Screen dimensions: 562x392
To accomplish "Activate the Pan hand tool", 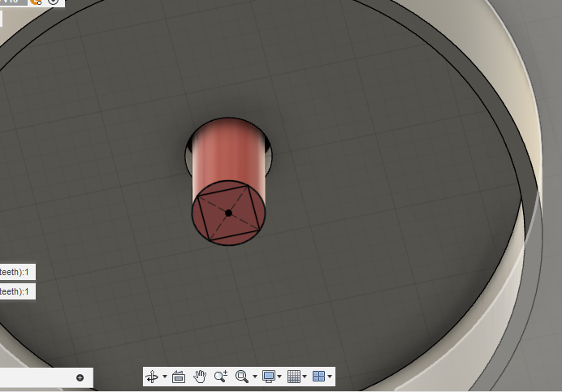I will click(x=200, y=377).
